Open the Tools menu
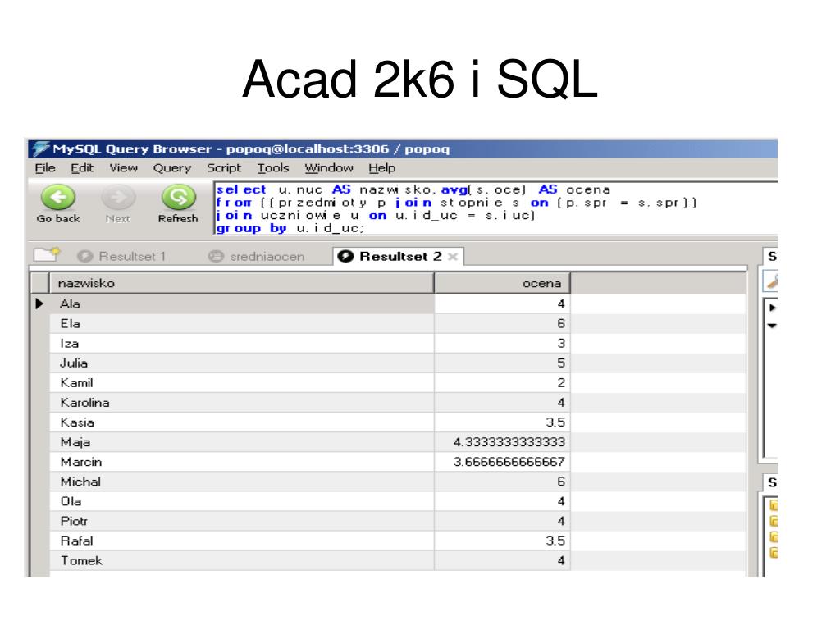 pos(272,168)
